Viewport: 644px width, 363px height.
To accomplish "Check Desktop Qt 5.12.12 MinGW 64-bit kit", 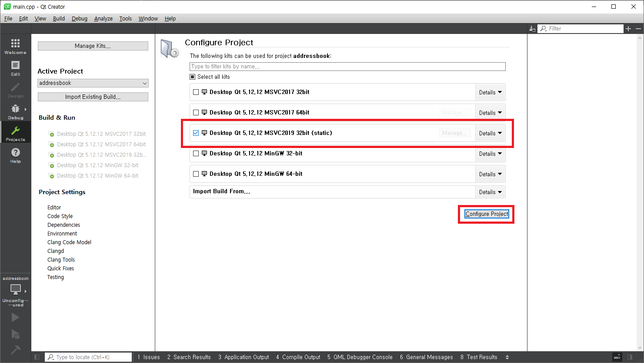I will pos(196,174).
